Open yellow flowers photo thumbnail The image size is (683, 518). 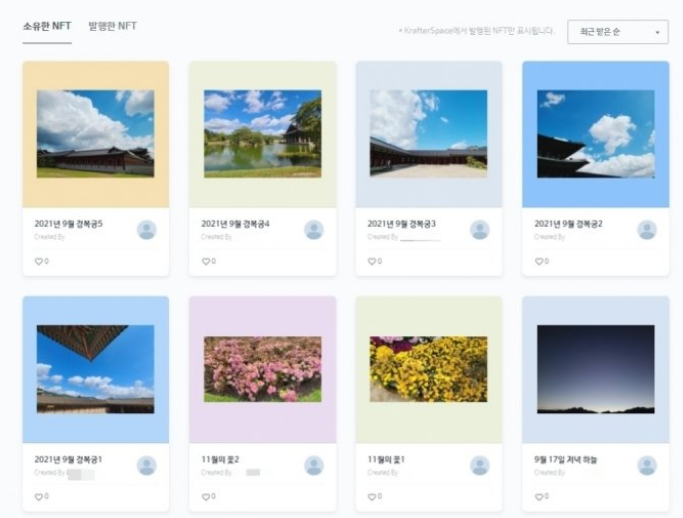[x=429, y=369]
